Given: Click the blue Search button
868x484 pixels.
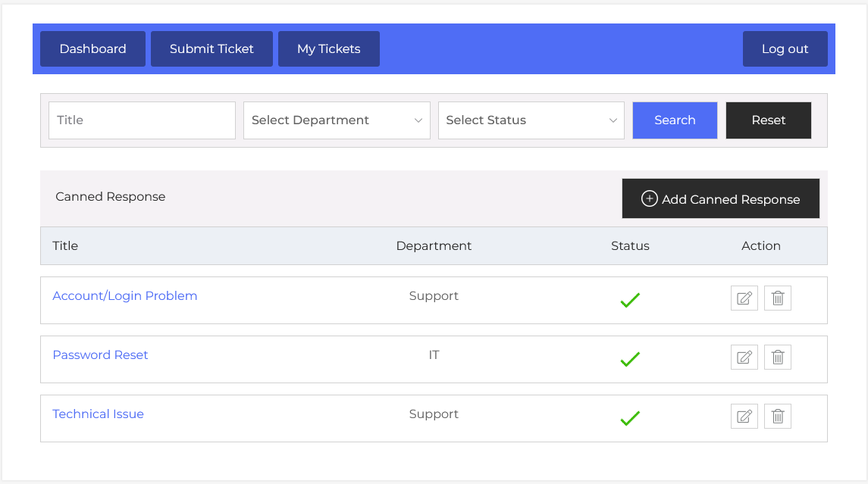Looking at the screenshot, I should pos(675,120).
